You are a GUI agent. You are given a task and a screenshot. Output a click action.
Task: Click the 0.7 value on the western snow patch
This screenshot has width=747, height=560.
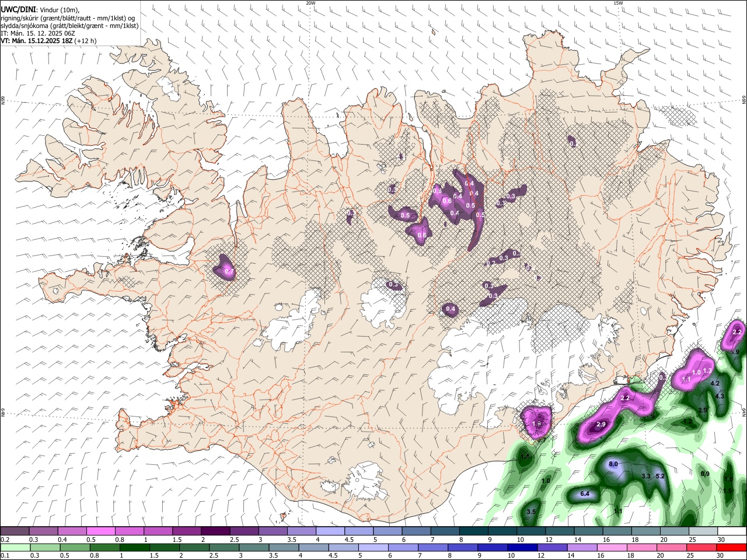click(x=229, y=272)
